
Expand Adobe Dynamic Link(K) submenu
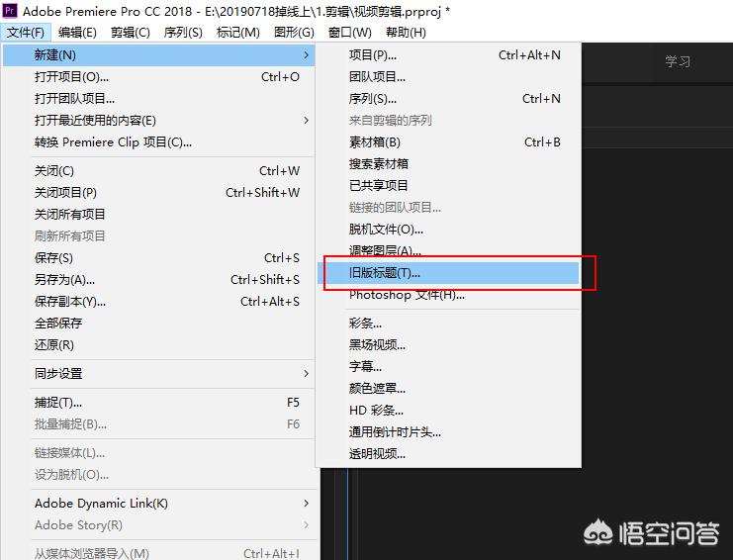(159, 504)
